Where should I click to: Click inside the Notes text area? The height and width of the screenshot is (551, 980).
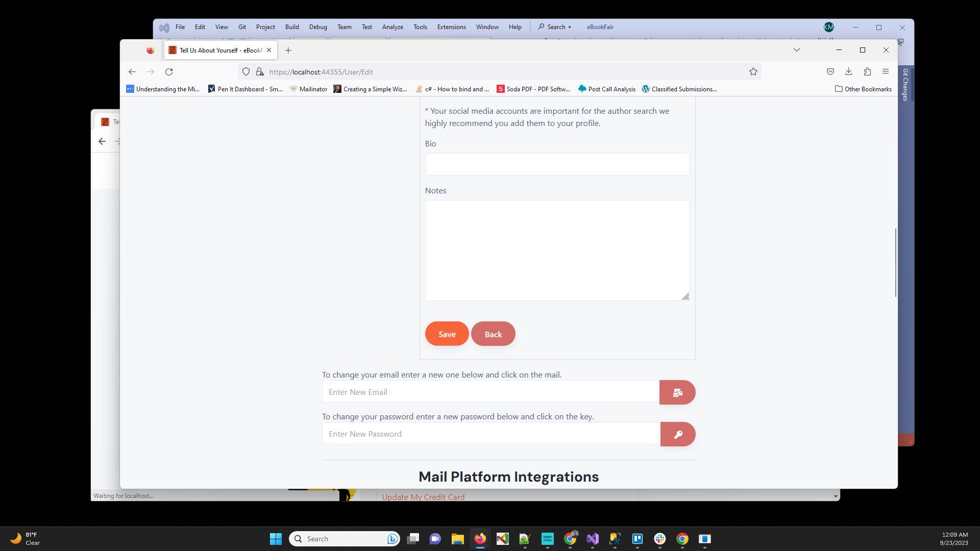[557, 250]
